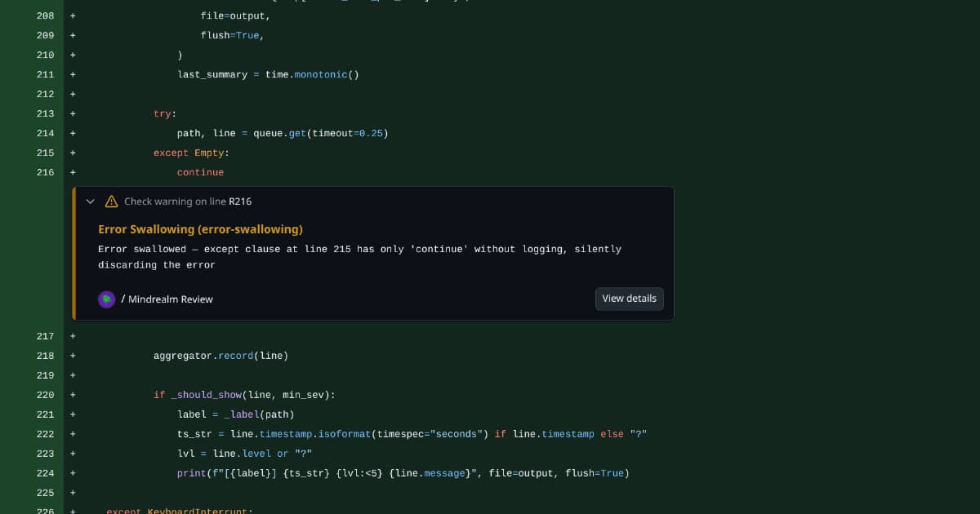Screen dimensions: 980x514
Task: Click 'if _should_show(line, min_sev):' line
Action: [x=244, y=395]
